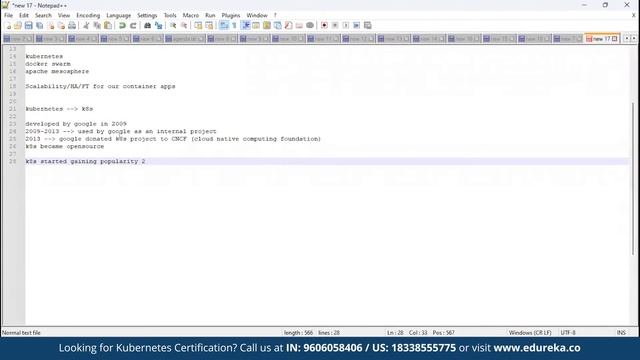
Task: Toggle INS mode in status bar
Action: click(x=621, y=333)
